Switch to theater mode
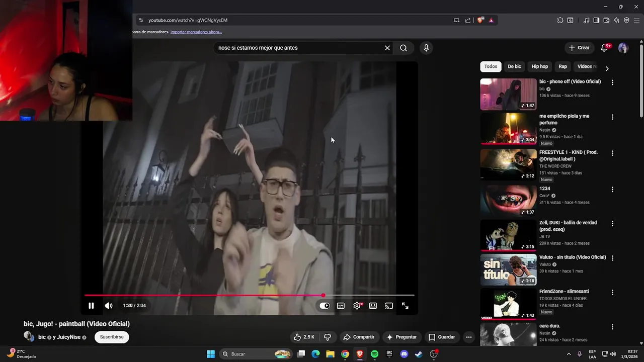 coord(373,306)
